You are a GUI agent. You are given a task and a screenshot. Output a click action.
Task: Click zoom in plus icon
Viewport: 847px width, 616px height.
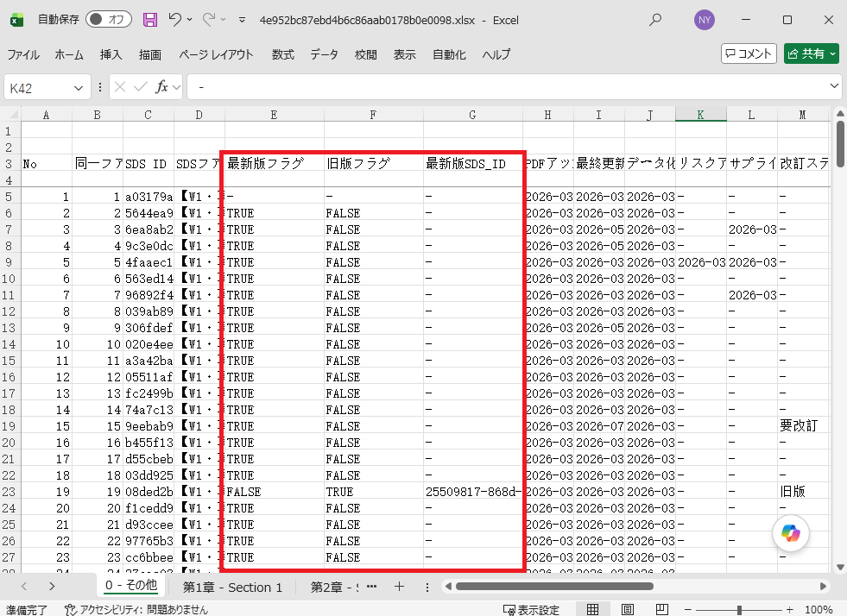pos(790,609)
